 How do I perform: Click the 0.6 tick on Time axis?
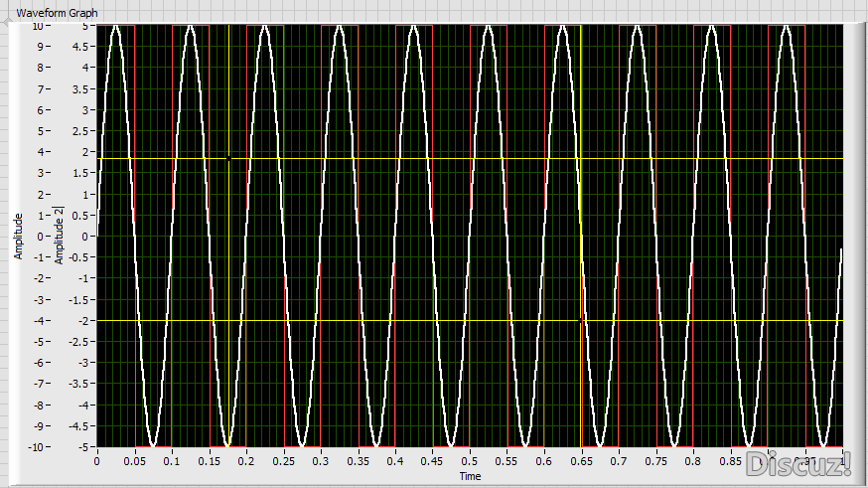click(544, 461)
